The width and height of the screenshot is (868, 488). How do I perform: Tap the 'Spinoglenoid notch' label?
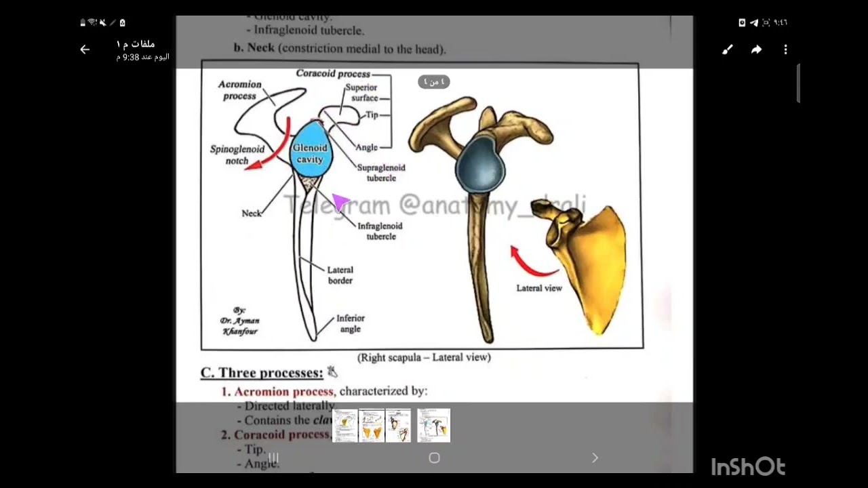[237, 155]
